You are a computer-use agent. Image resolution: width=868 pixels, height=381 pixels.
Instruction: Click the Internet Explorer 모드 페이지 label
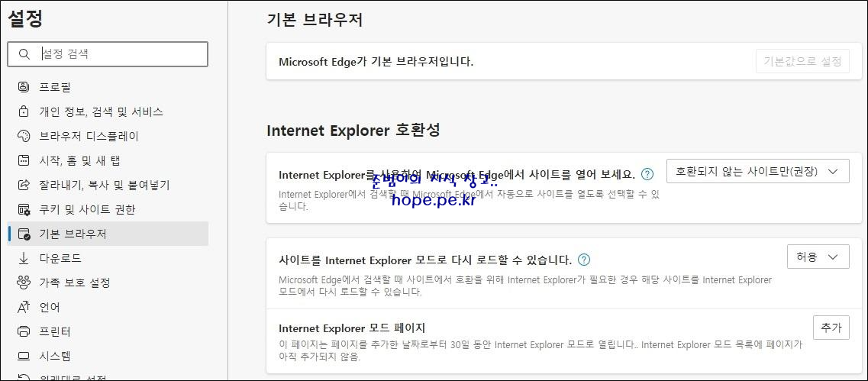pyautogui.click(x=352, y=328)
